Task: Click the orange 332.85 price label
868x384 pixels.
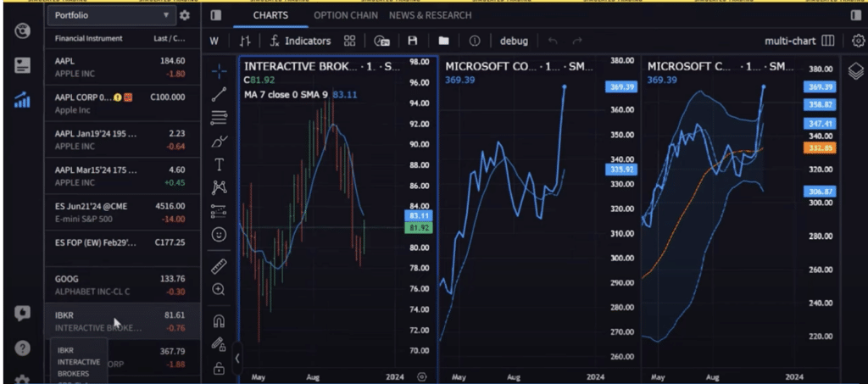Action: (820, 148)
